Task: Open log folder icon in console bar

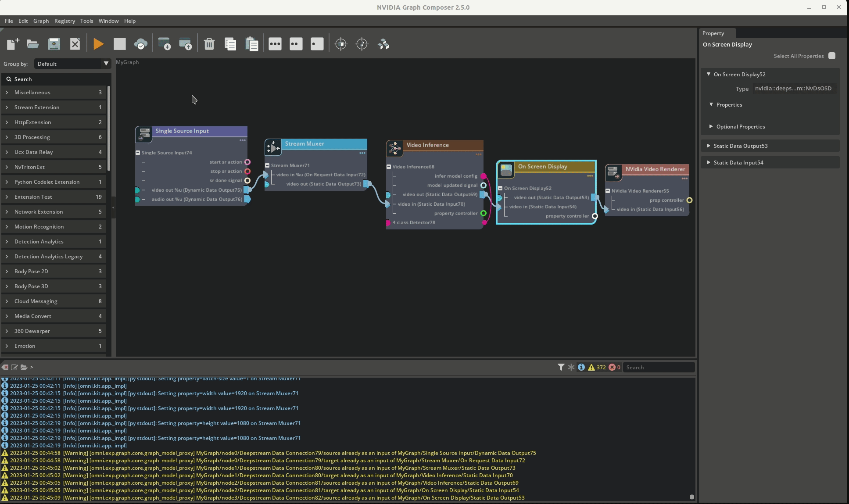Action: pos(24,367)
